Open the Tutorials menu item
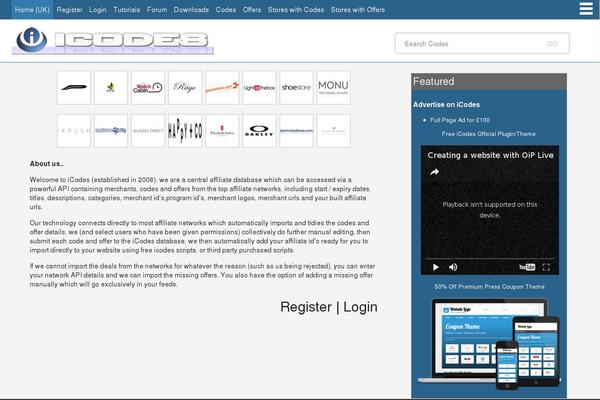 point(127,10)
